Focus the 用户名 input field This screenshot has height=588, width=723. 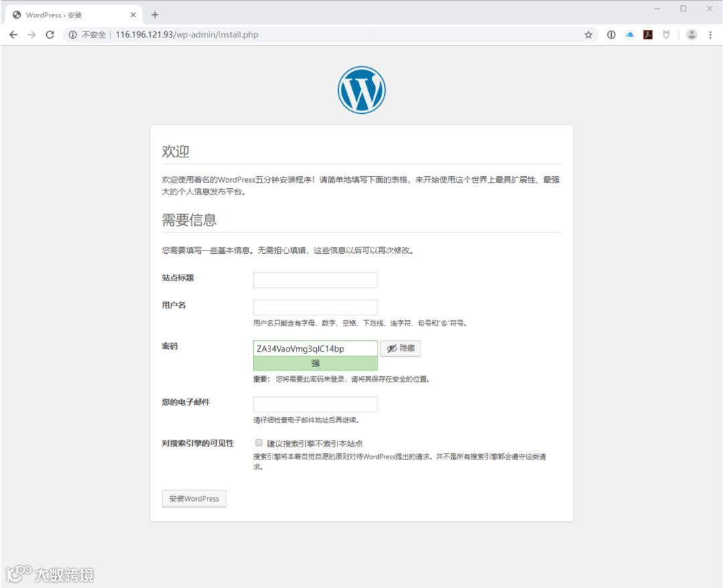click(315, 307)
